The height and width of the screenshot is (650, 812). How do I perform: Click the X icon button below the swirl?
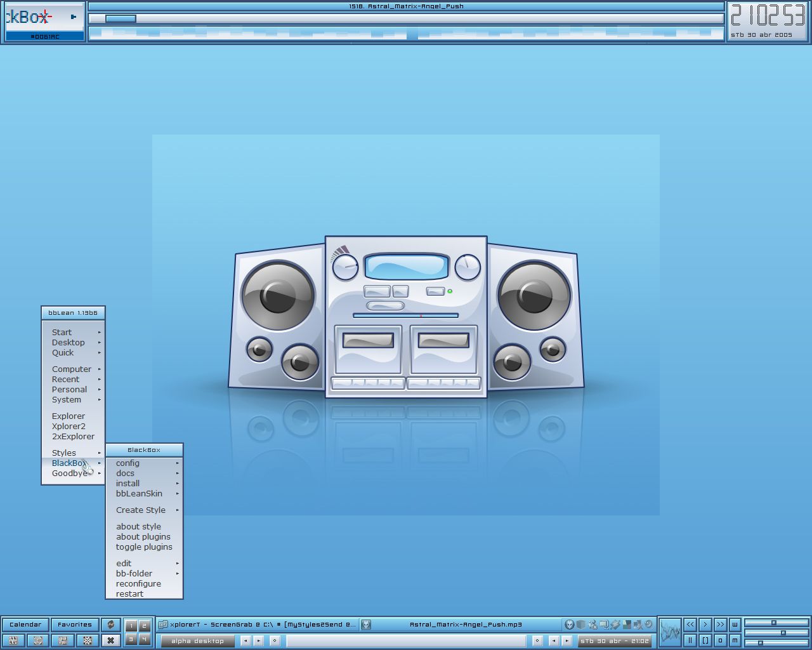(110, 640)
